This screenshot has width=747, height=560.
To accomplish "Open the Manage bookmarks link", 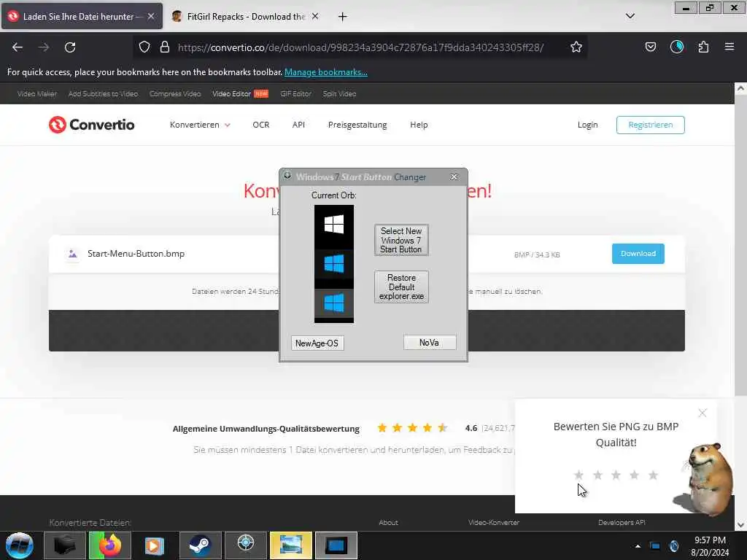I will tap(326, 72).
